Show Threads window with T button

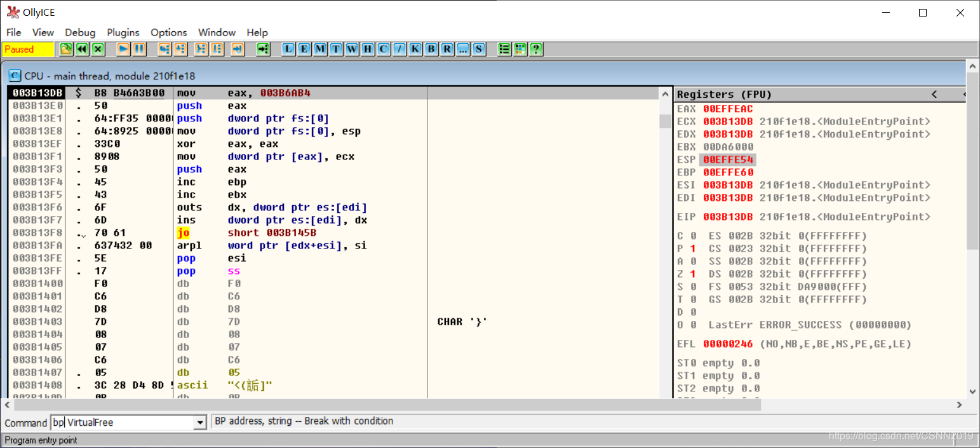337,49
